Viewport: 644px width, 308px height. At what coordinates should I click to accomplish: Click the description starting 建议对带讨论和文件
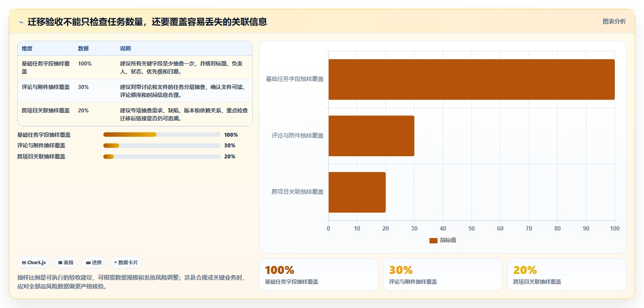183,91
